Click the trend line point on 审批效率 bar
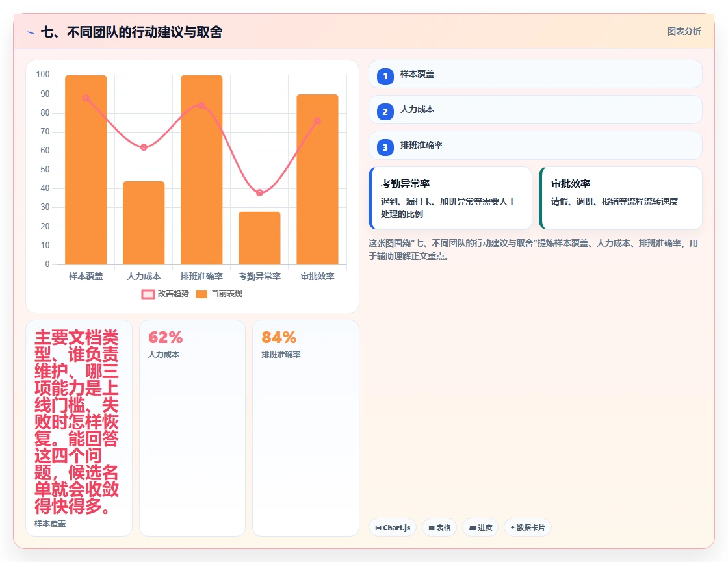 pyautogui.click(x=318, y=121)
